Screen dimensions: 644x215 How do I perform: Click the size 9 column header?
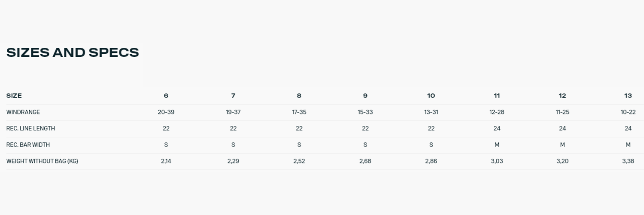click(x=365, y=95)
